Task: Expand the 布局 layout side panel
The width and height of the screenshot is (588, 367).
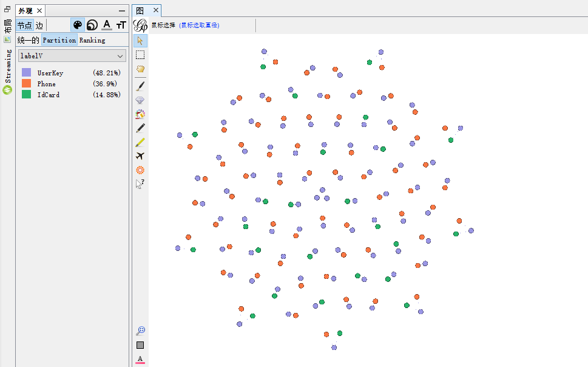Action: coord(7,26)
